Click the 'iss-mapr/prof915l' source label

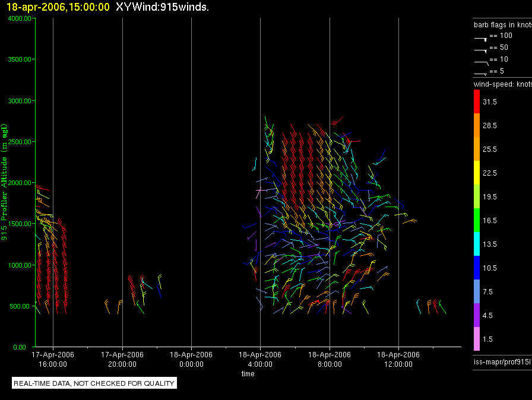[502, 361]
